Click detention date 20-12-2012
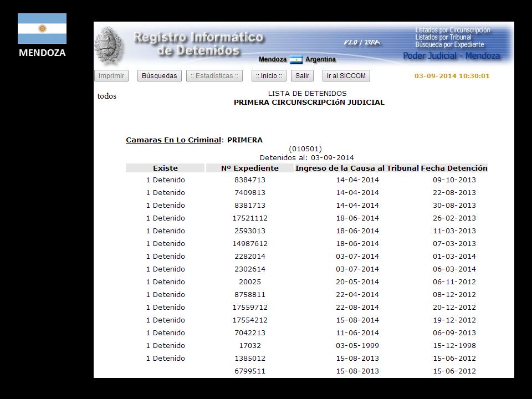The width and height of the screenshot is (532, 399). pyautogui.click(x=454, y=308)
